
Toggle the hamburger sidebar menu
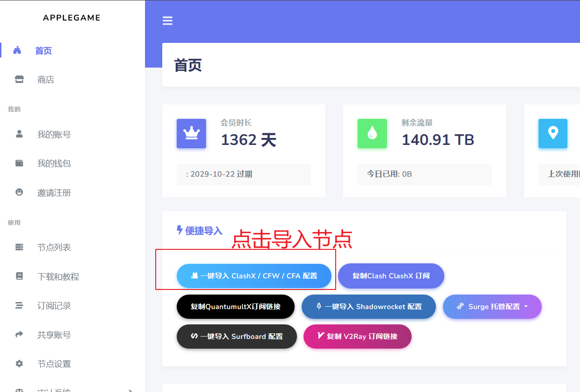(x=167, y=21)
